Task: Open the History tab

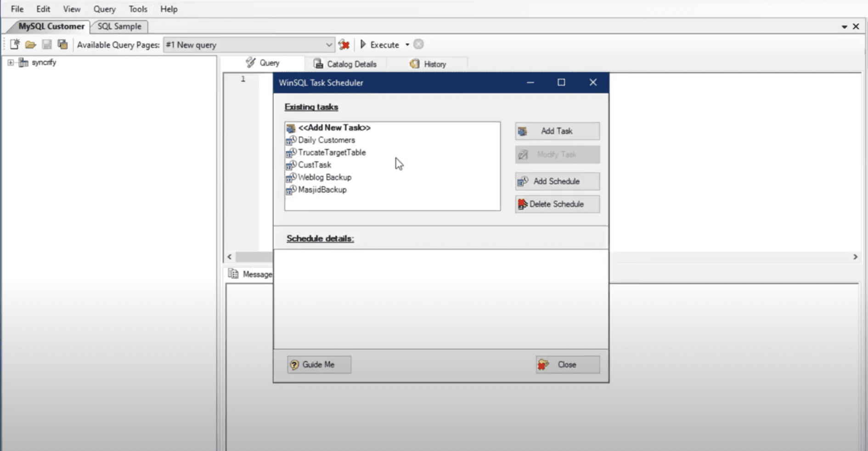Action: point(428,64)
